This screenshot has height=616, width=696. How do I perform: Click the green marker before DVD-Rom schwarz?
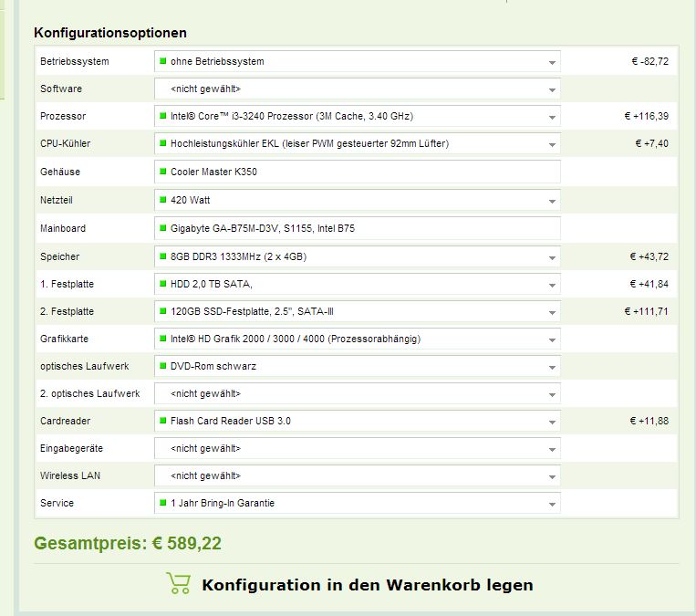163,366
